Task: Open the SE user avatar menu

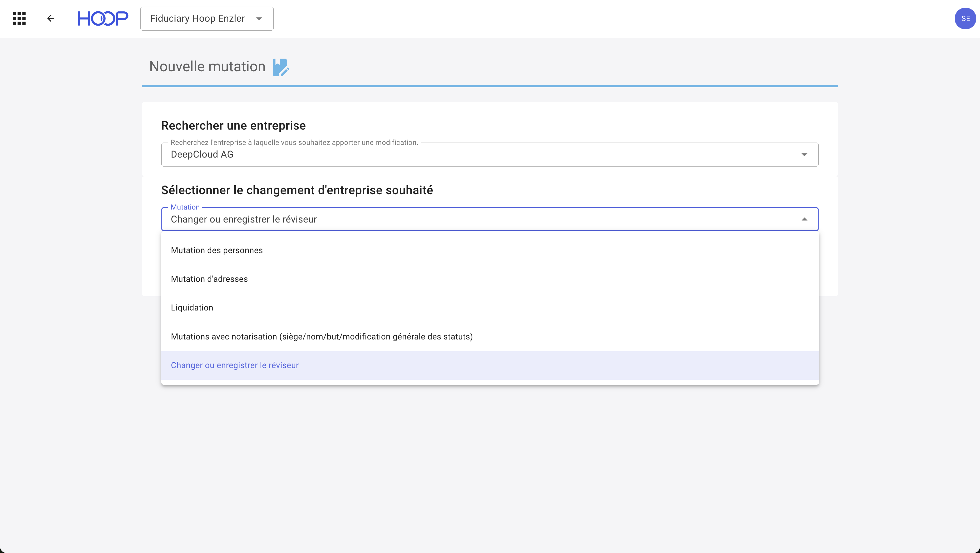Action: (965, 18)
